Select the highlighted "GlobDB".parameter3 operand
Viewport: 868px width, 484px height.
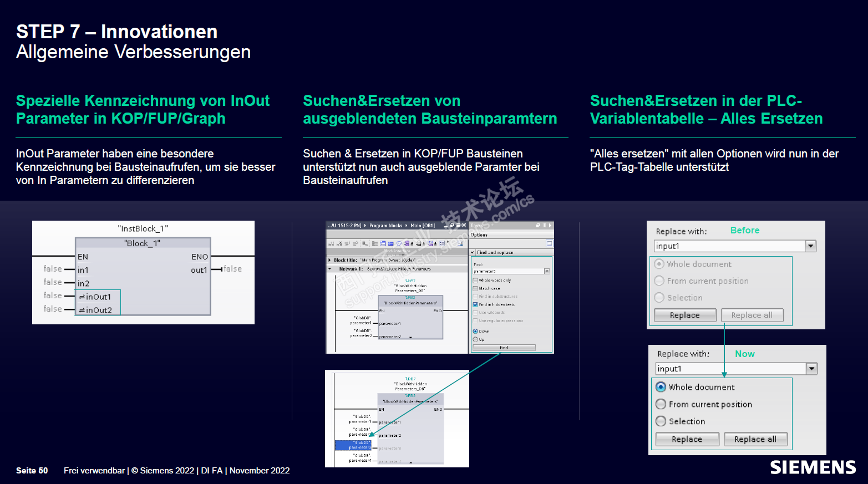pos(354,445)
